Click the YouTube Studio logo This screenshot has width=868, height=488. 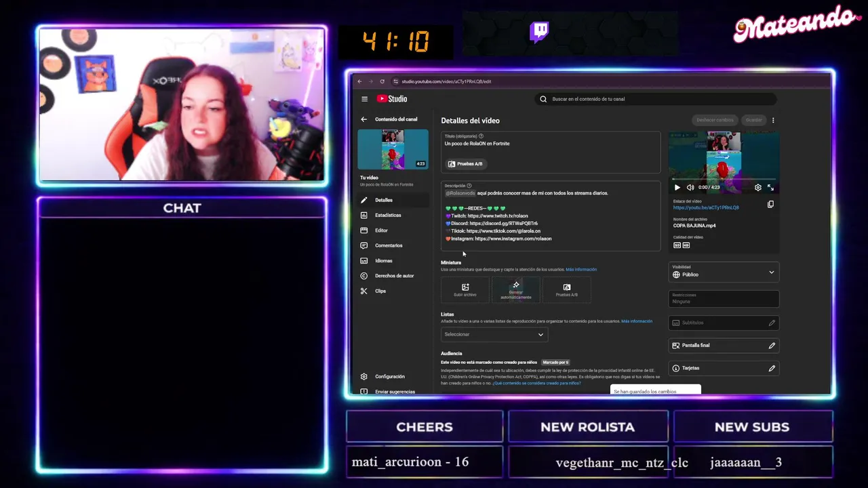click(392, 99)
